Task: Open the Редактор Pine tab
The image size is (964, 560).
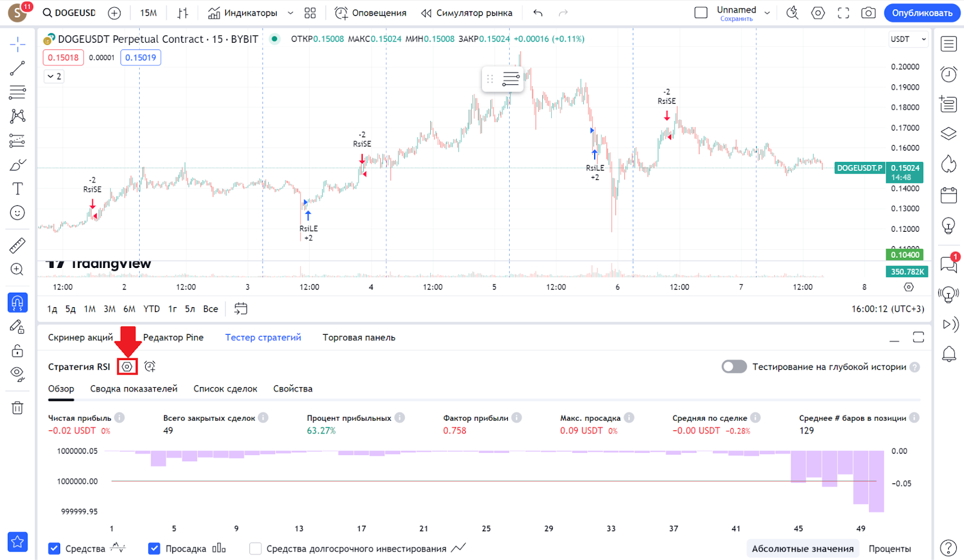Action: click(173, 337)
